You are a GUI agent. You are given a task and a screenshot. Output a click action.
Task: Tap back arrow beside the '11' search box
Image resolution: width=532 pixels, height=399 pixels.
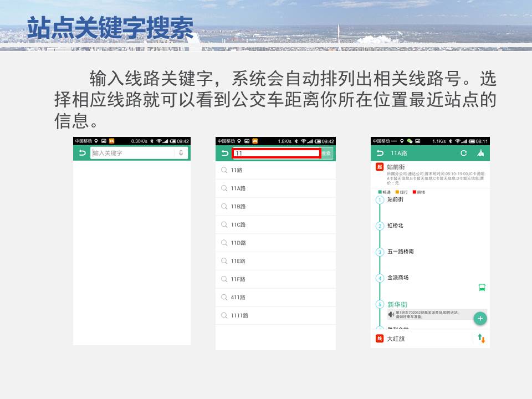(x=224, y=154)
